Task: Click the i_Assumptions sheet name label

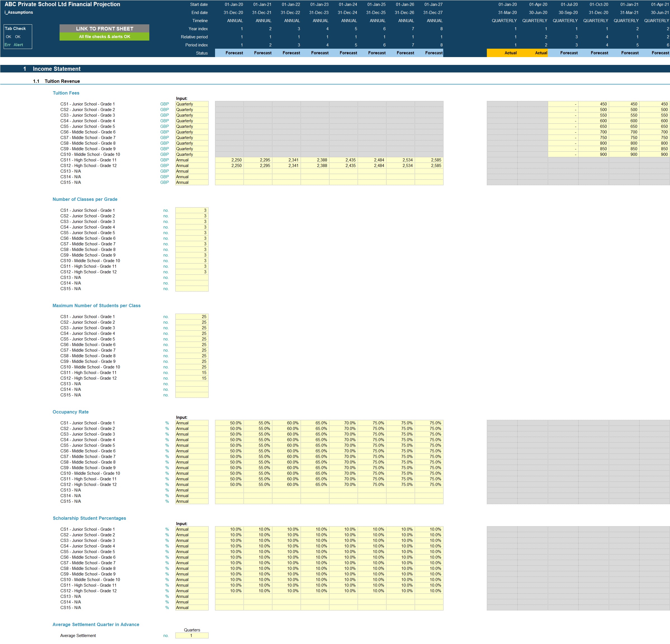Action: click(x=19, y=12)
